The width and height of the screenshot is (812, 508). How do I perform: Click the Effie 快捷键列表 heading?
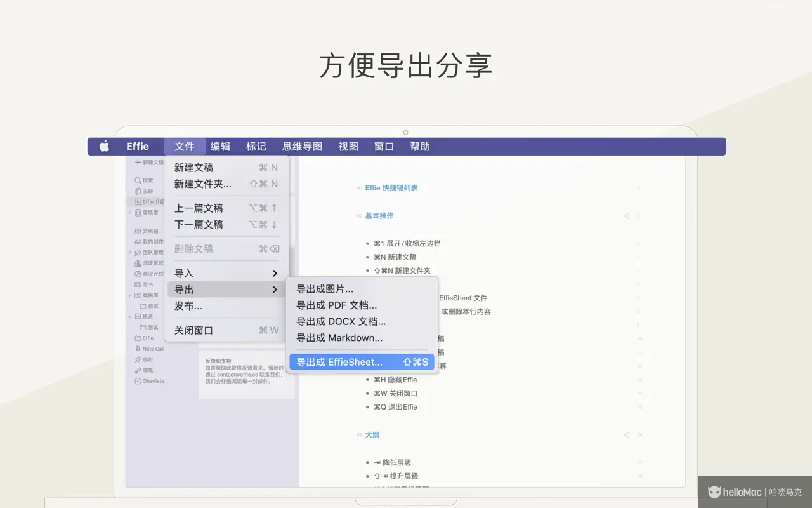click(391, 188)
